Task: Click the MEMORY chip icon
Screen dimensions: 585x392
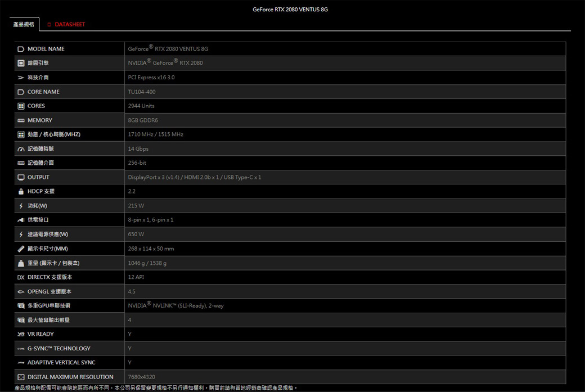Action: coord(21,120)
